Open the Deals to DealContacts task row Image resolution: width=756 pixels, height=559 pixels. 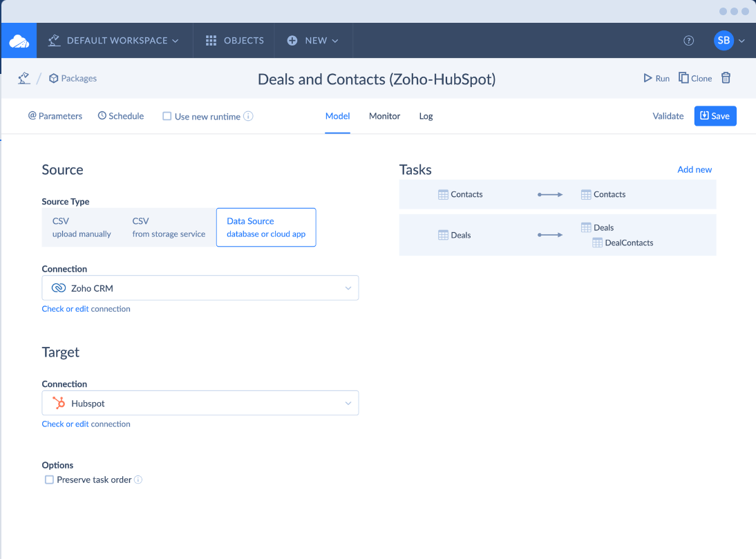(557, 235)
